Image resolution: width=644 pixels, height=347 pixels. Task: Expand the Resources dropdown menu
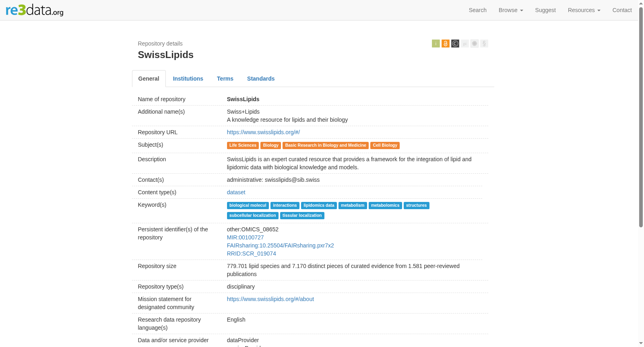coord(584,10)
